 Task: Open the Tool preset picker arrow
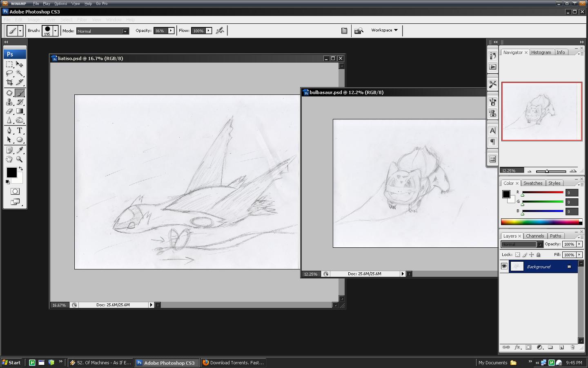coord(20,31)
